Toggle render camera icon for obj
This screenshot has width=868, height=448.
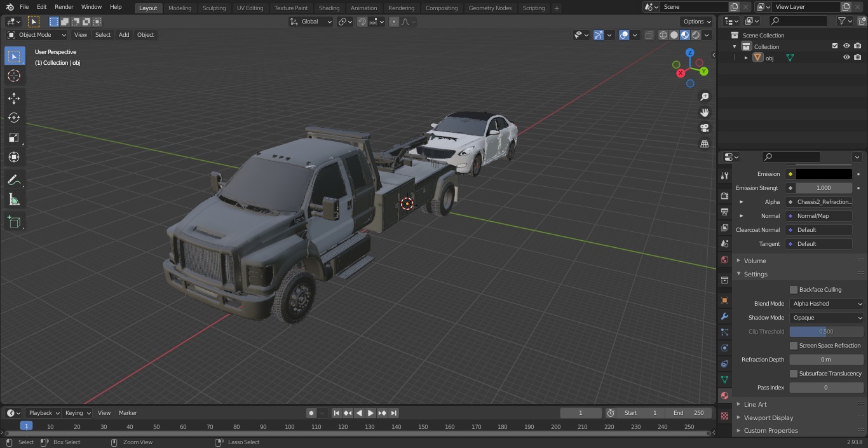click(x=857, y=58)
